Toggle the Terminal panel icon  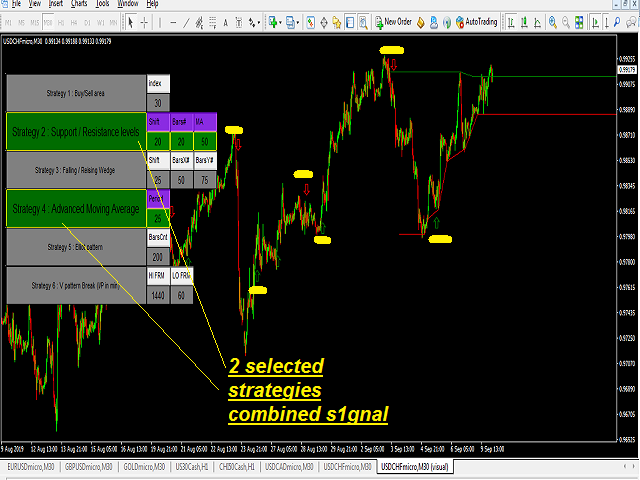pos(350,22)
